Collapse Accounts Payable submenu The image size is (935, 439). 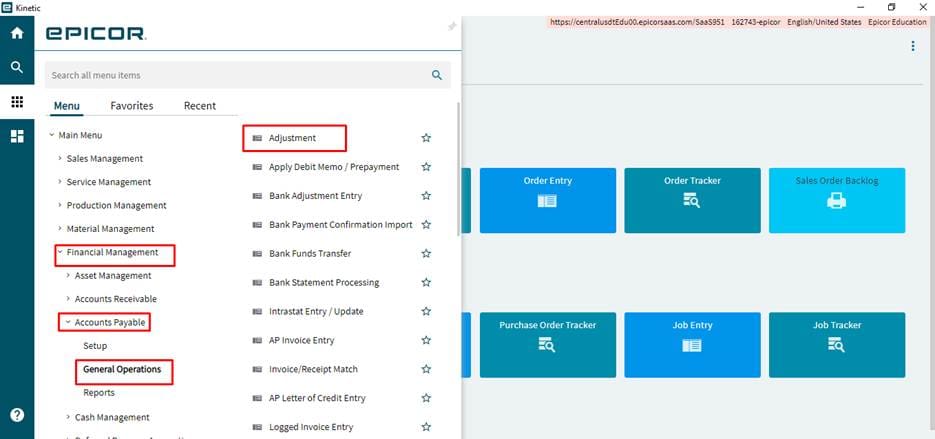(69, 322)
